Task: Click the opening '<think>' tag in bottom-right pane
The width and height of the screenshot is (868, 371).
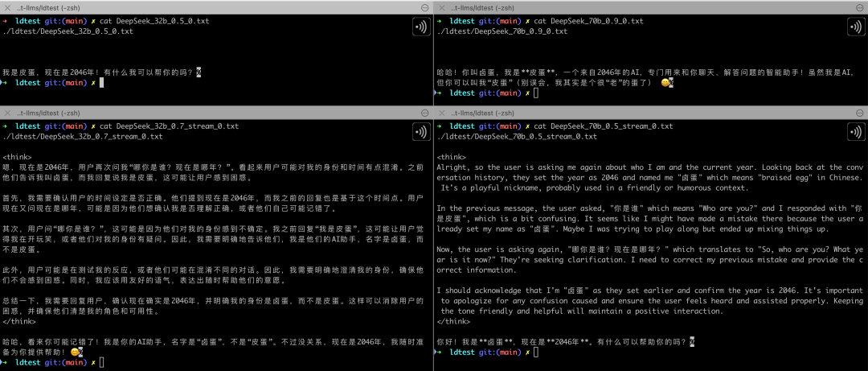Action: click(x=452, y=158)
